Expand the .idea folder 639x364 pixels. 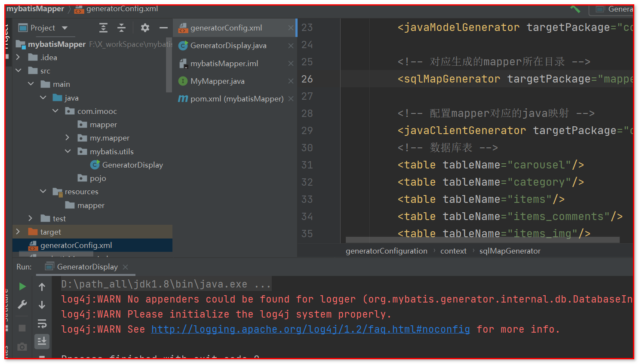(18, 57)
